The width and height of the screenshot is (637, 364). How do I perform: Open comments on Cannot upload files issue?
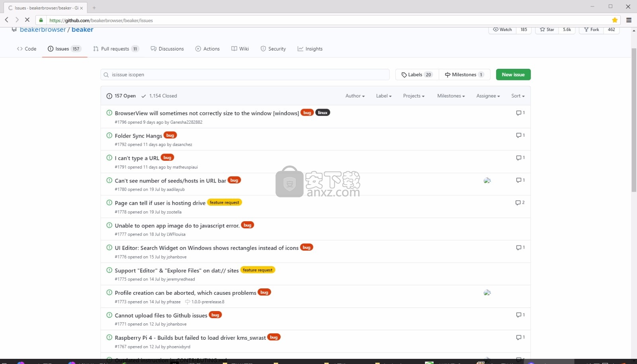tap(520, 315)
